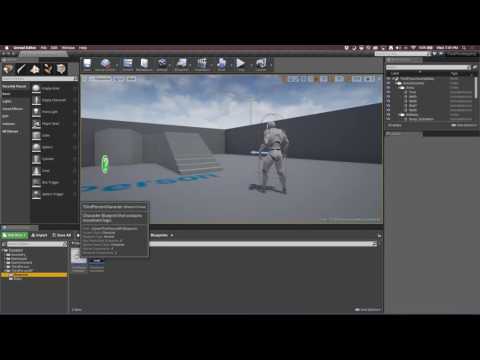Toggle visibility eye for Arena folder
The image size is (480, 360).
click(389, 88)
